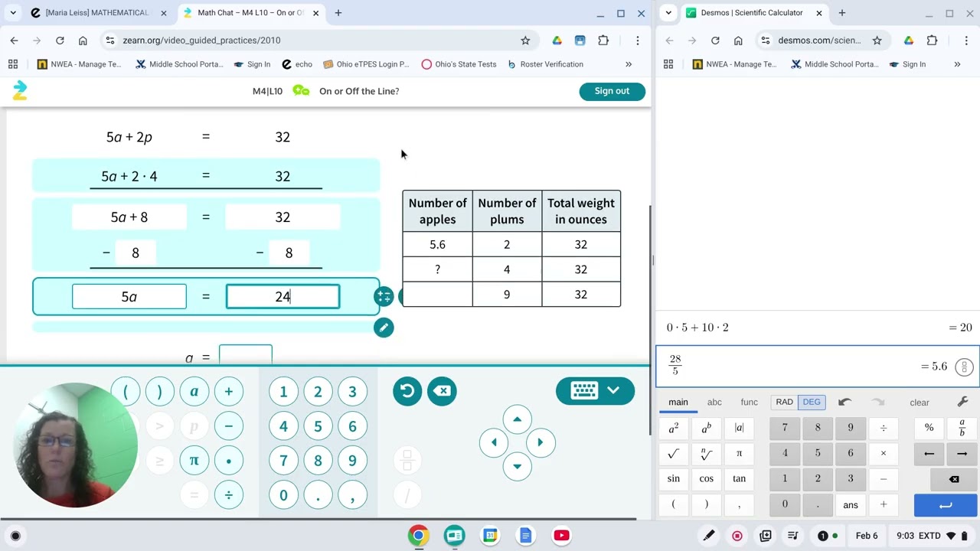Open Chrome extensions puzzle icon in Zearn window
Image resolution: width=980 pixels, height=551 pixels.
click(x=603, y=41)
